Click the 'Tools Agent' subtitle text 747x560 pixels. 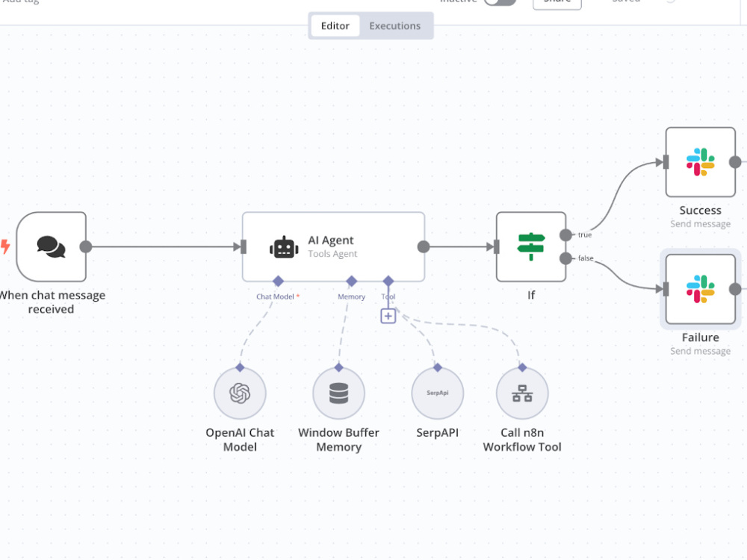pos(332,254)
